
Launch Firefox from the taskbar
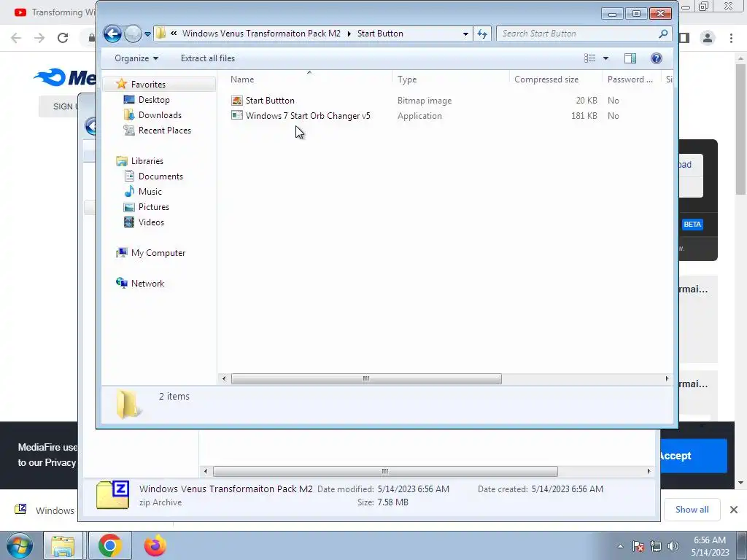pos(155,545)
